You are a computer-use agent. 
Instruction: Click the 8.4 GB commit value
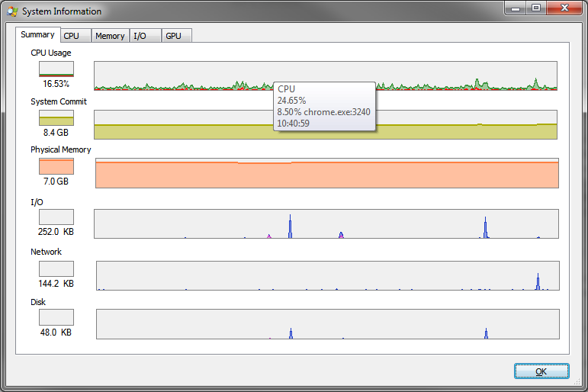[56, 133]
